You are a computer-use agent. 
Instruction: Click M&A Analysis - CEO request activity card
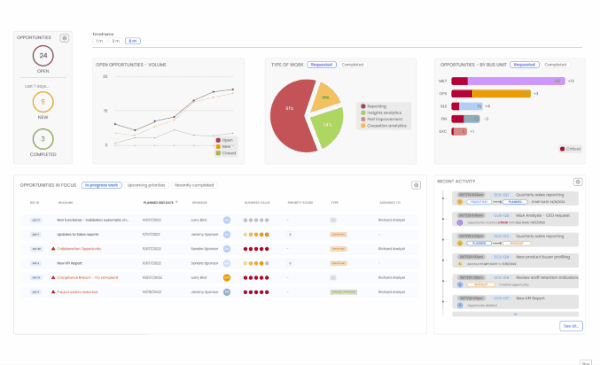(x=515, y=219)
